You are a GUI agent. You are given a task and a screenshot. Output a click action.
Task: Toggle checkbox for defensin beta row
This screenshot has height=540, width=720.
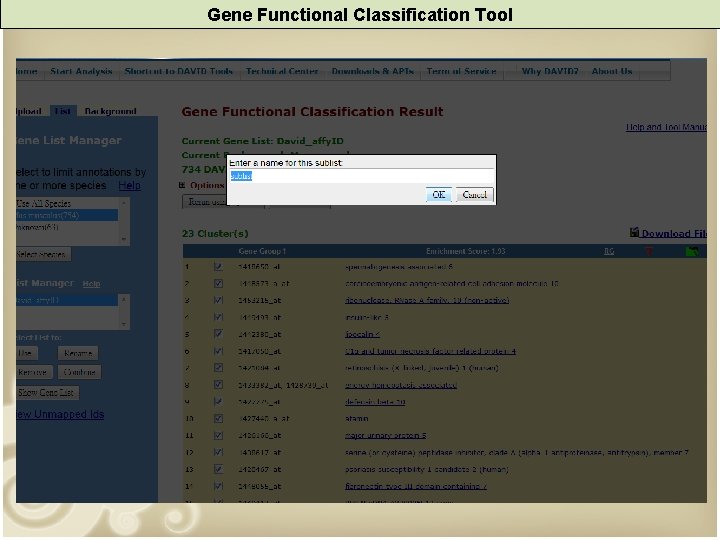point(219,402)
